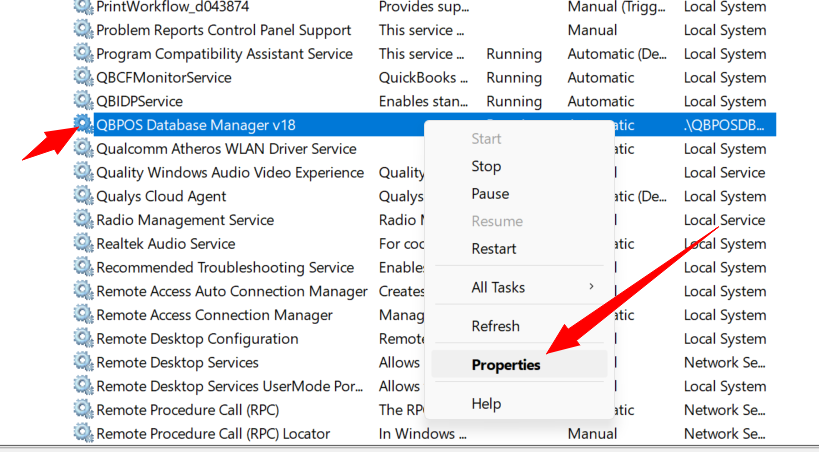Screen dimensions: 819x452
Task: Click the Radio Management Service gear icon
Action: click(83, 219)
